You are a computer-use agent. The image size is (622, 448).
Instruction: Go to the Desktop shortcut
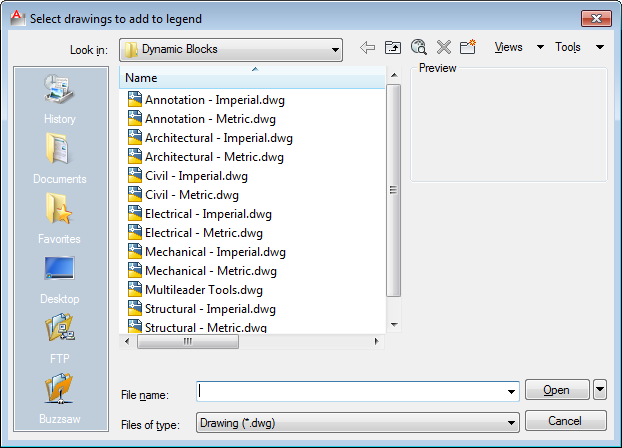60,279
